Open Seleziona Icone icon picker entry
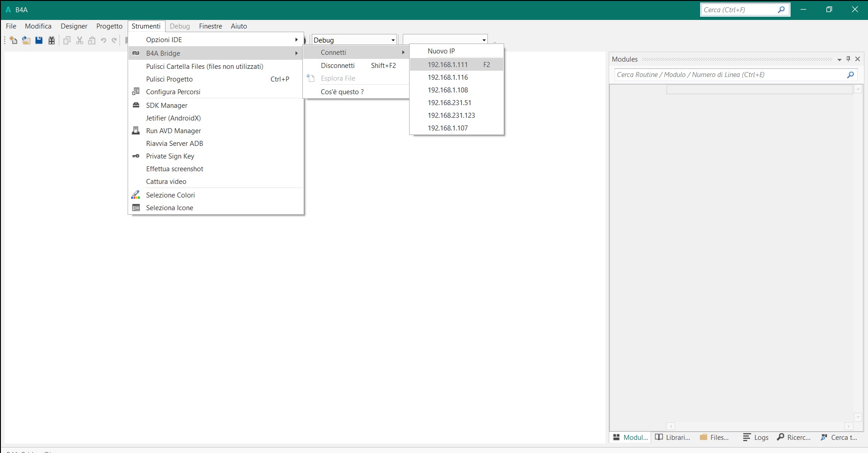This screenshot has width=868, height=453. tap(216, 208)
